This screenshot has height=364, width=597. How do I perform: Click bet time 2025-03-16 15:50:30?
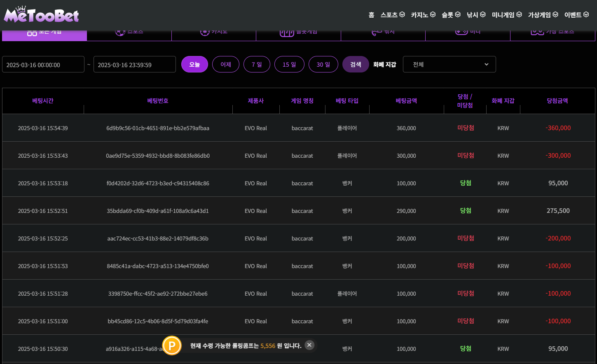coord(43,349)
